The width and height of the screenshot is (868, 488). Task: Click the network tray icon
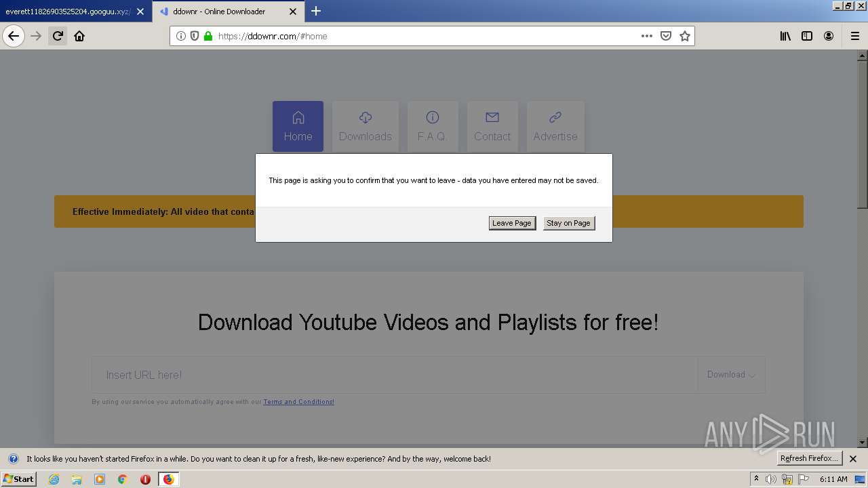[787, 479]
